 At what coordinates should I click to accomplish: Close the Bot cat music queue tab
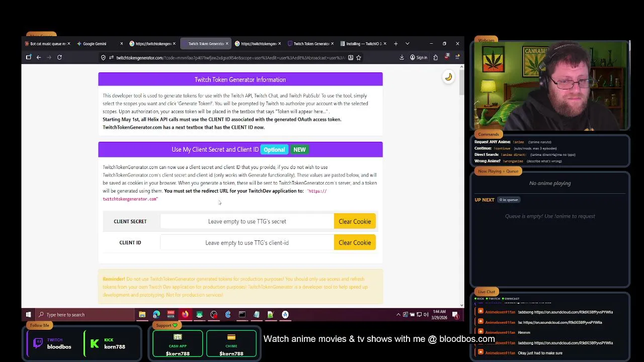(x=69, y=44)
